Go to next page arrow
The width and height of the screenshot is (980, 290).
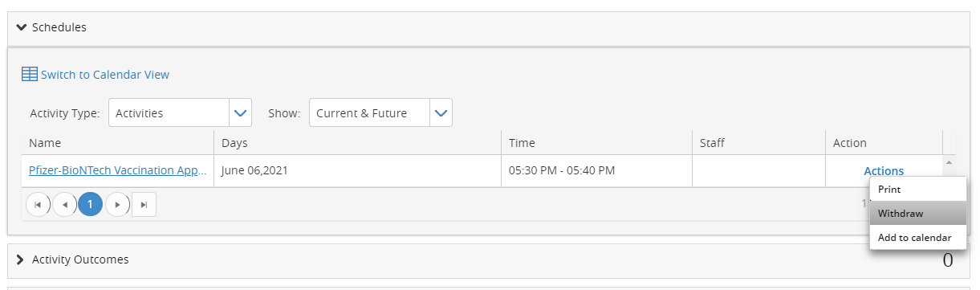[x=117, y=205]
